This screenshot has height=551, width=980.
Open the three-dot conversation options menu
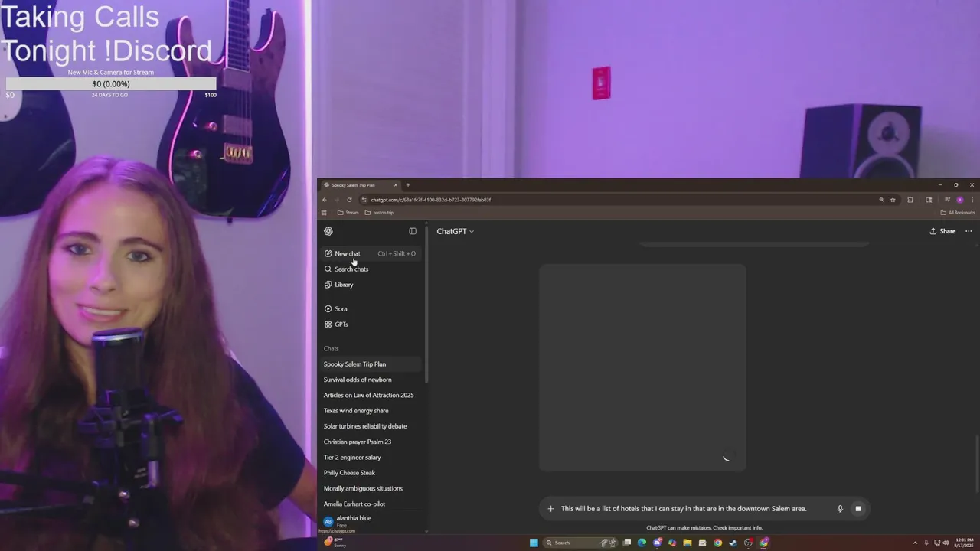tap(969, 231)
